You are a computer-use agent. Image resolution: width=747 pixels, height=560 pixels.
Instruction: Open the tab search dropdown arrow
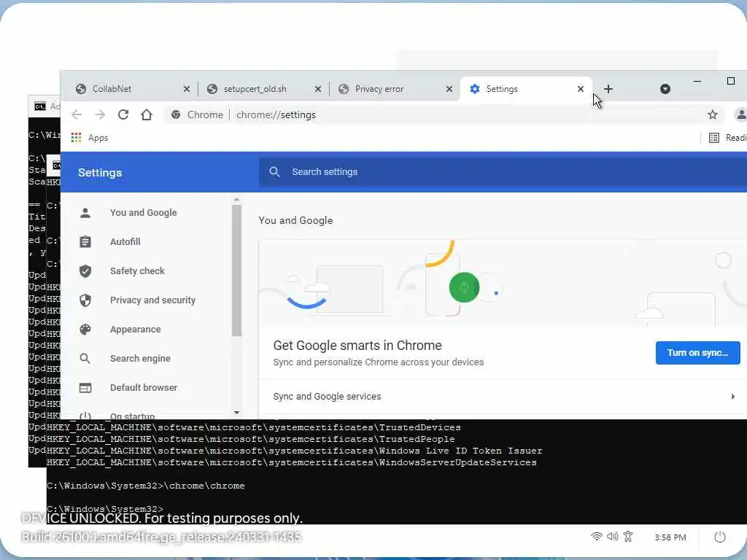tap(665, 89)
